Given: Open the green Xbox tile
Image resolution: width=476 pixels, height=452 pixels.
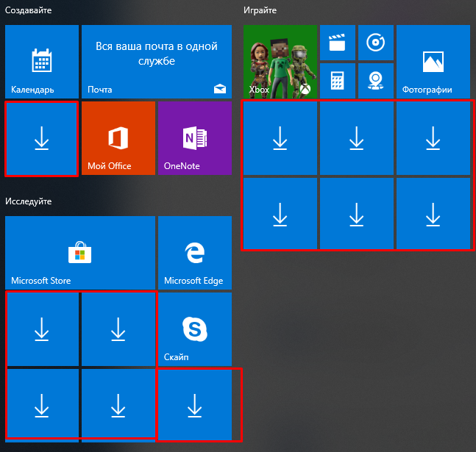Looking at the screenshot, I should click(280, 62).
